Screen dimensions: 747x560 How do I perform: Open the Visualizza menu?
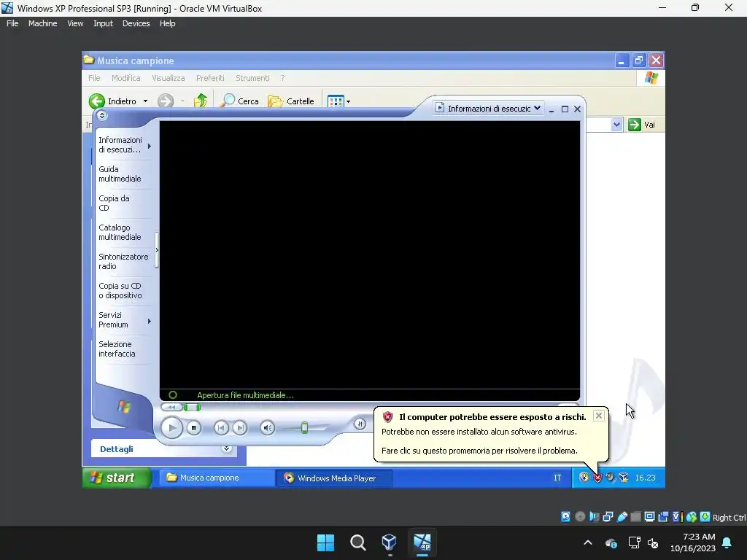point(169,78)
